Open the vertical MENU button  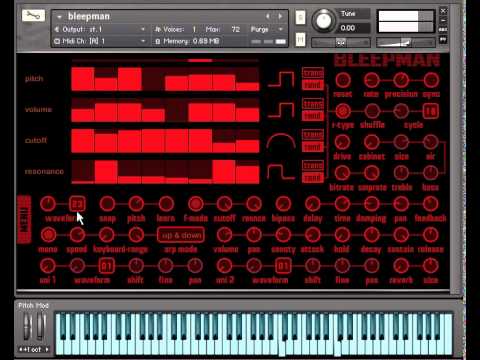pos(24,219)
